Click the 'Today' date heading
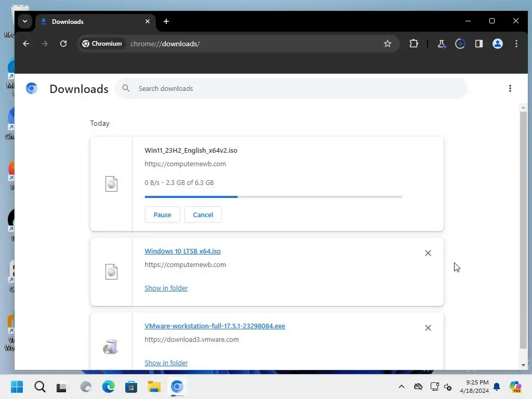Viewport: 532px width, 399px height. [100, 123]
